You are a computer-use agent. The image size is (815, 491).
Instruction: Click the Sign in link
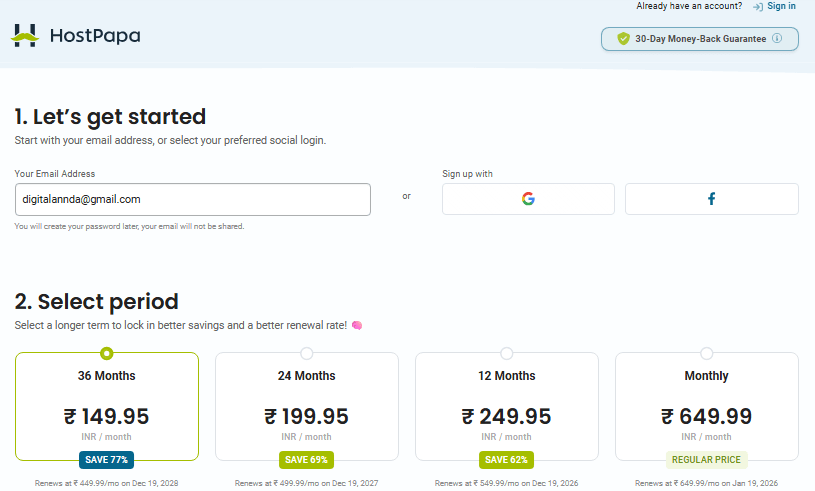click(782, 7)
